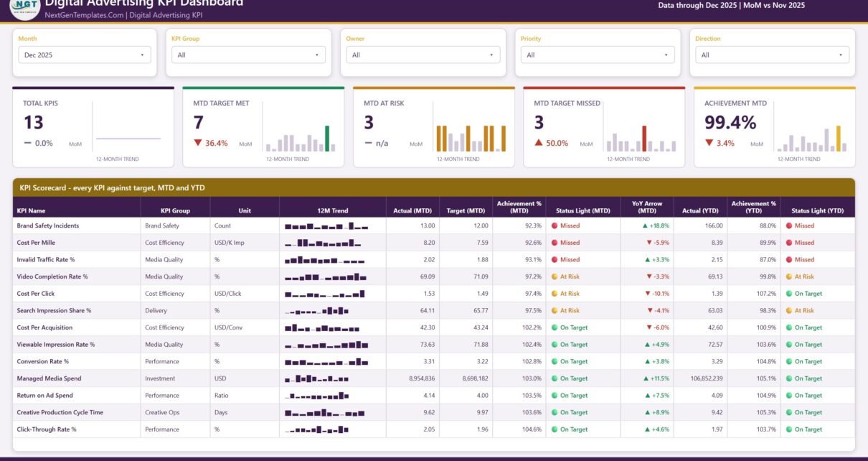Click the red down arrow in MTD Target Met card
868x461 pixels.
198,143
